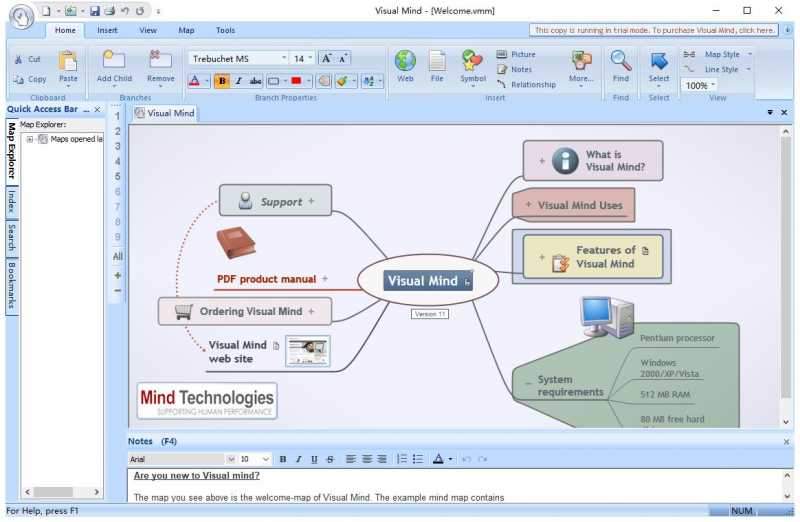Click the Undo icon in quick toolbar

pyautogui.click(x=125, y=11)
